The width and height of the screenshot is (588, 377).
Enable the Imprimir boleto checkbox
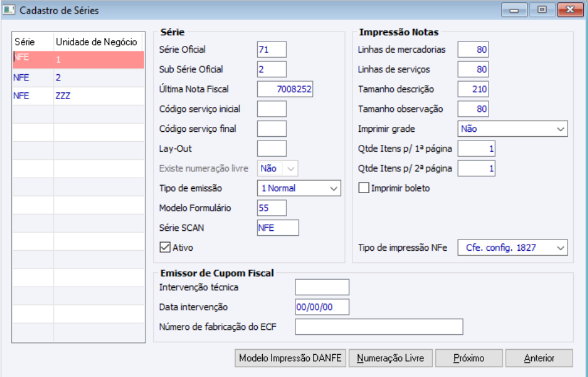tap(364, 188)
